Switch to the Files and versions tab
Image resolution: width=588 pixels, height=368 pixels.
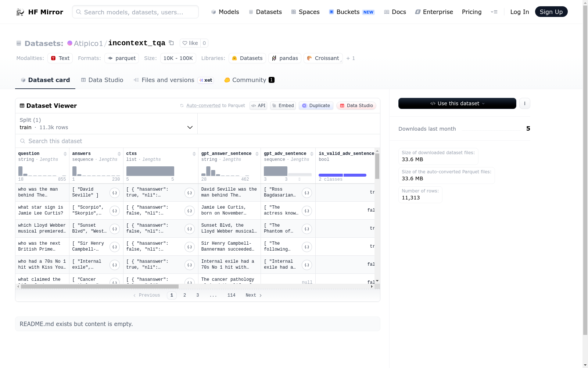point(173,80)
